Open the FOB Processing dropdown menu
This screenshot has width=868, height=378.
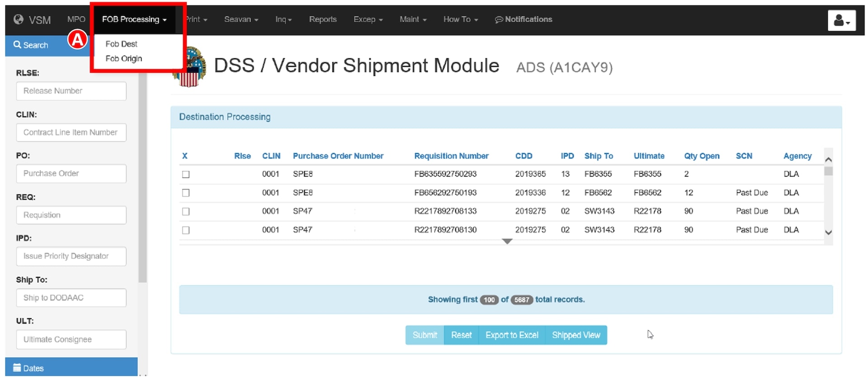pyautogui.click(x=134, y=19)
